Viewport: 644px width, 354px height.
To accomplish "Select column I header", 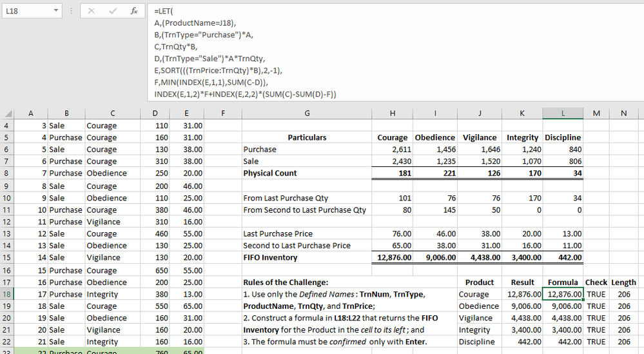I will (435, 113).
